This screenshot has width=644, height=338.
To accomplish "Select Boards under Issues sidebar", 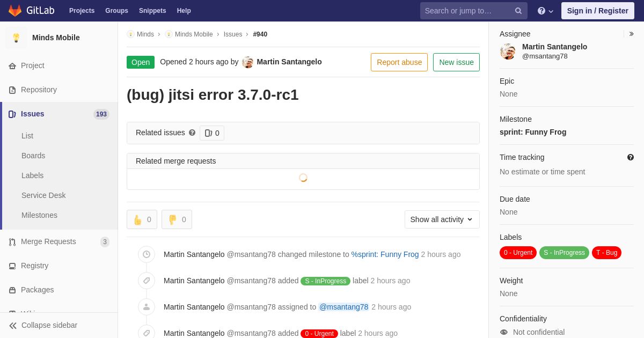I will click(33, 156).
